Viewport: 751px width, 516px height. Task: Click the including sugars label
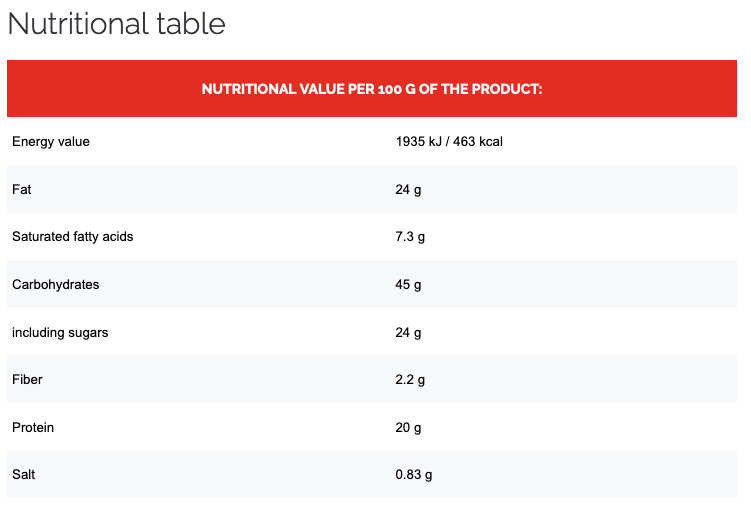(60, 332)
